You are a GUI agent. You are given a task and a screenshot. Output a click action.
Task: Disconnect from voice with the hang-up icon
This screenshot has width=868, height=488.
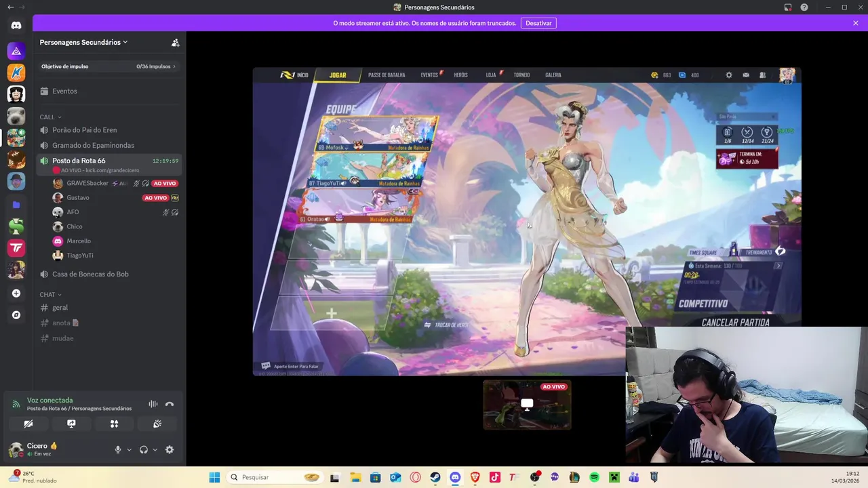click(x=170, y=404)
